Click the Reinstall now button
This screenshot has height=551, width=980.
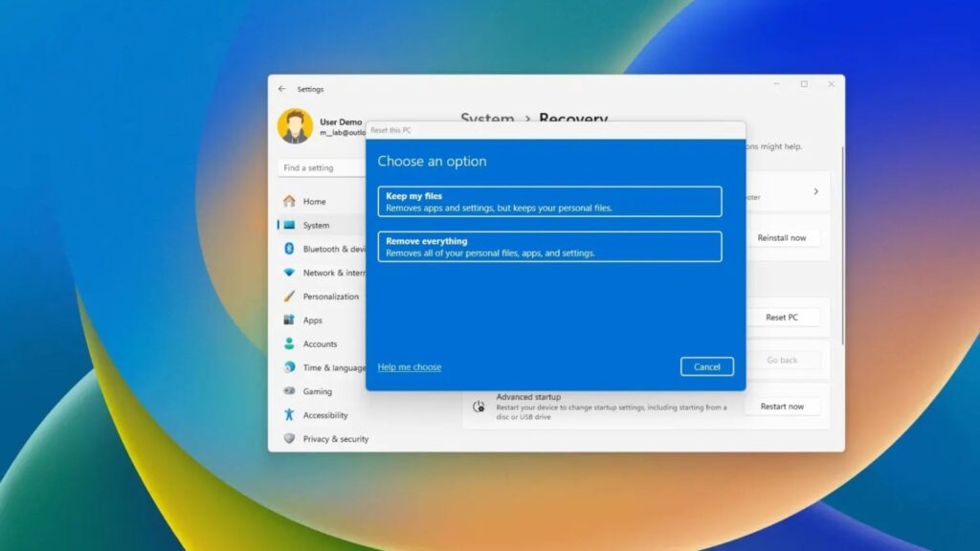(782, 238)
